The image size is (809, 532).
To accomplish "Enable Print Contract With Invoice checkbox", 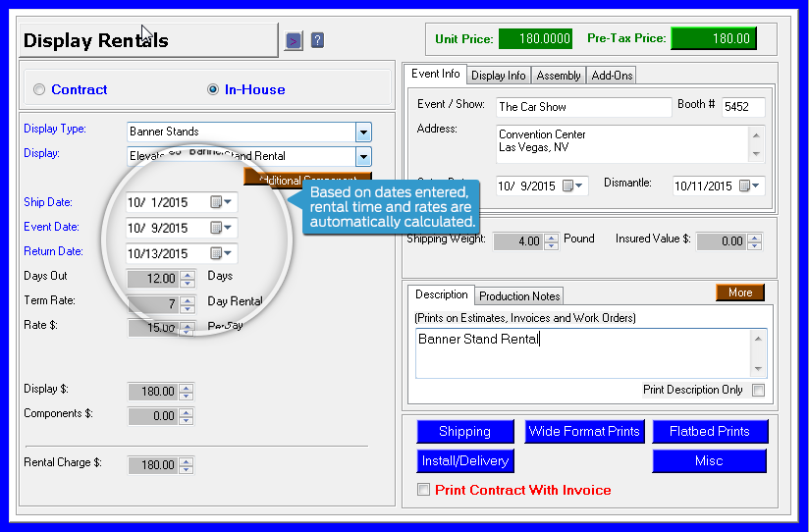I will click(423, 490).
